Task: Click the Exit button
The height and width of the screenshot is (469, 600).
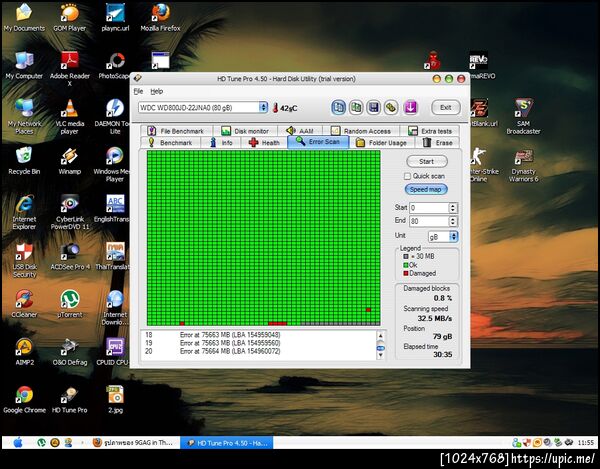Action: click(446, 107)
